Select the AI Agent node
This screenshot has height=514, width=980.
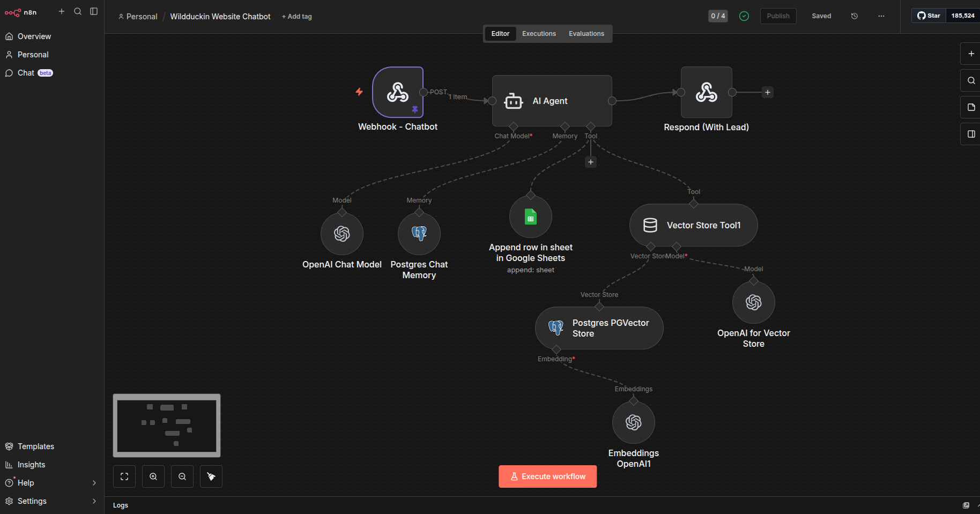552,101
